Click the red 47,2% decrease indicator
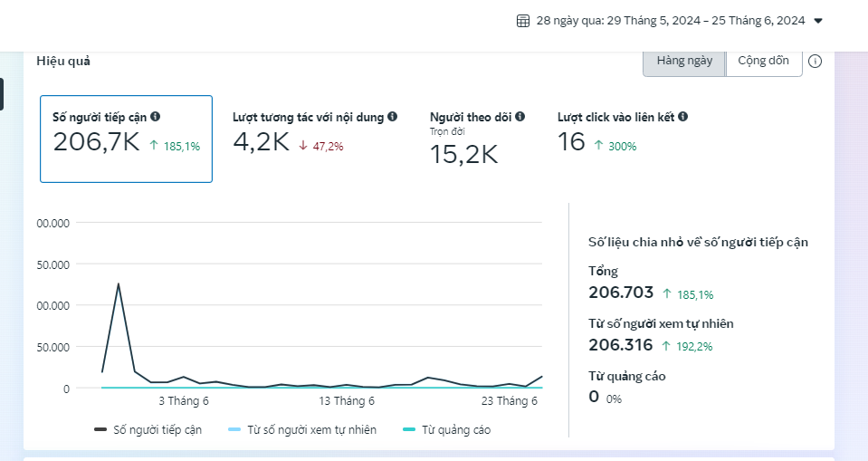Viewport: 868px width, 461px height. [x=321, y=147]
